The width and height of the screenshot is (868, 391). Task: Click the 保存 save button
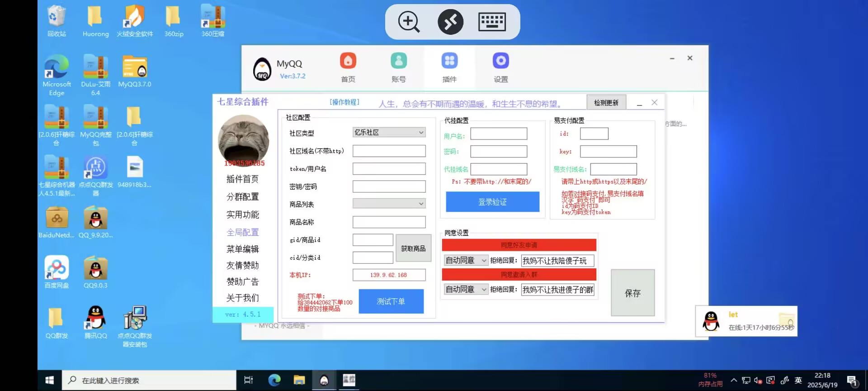coord(632,293)
